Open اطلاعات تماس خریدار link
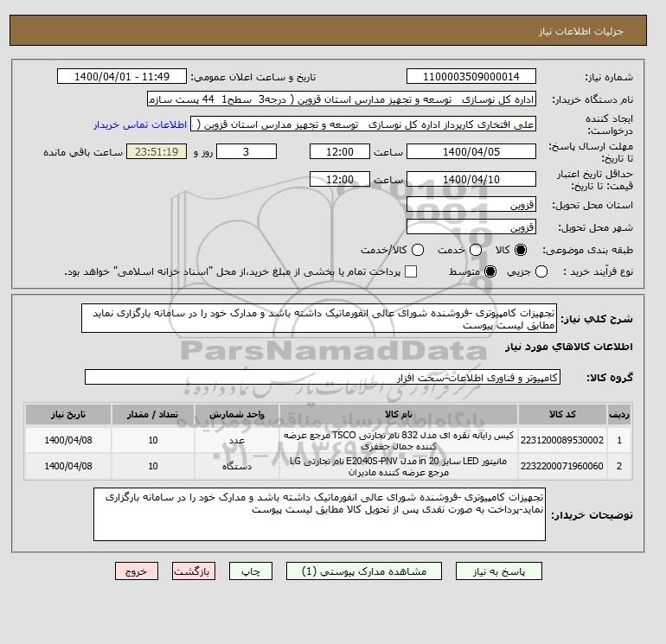Viewport: 666px width, 644px height. (x=140, y=124)
